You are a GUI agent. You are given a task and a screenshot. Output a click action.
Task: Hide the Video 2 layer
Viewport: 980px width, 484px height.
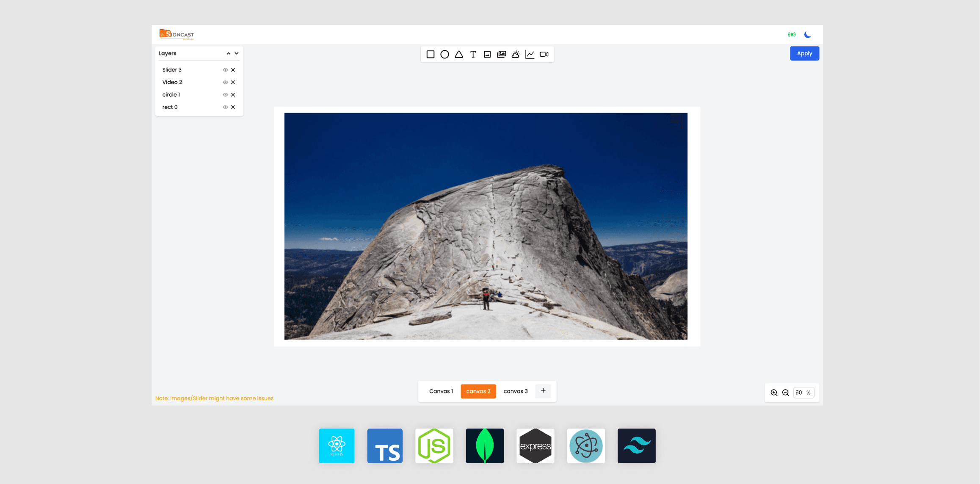pos(225,82)
